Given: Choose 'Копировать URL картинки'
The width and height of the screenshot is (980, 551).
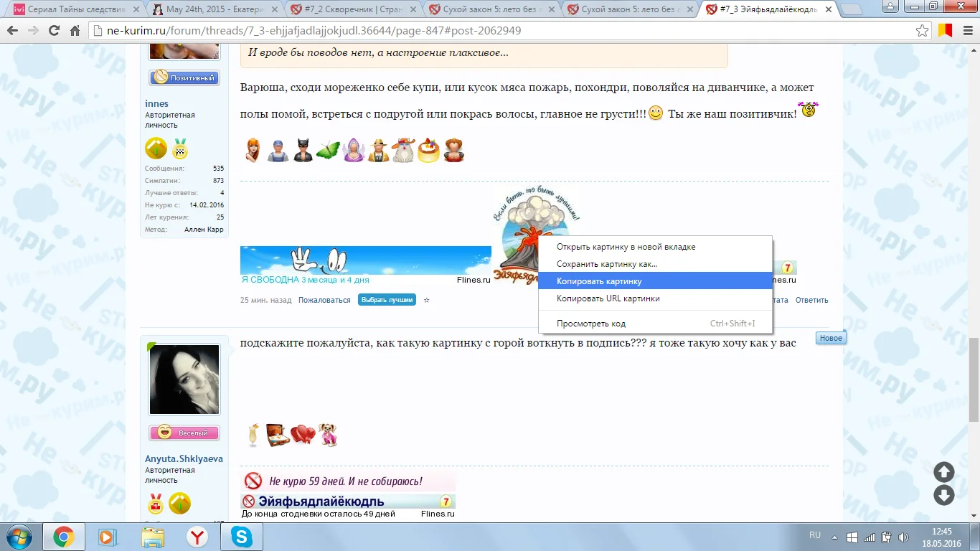Looking at the screenshot, I should click(655, 298).
